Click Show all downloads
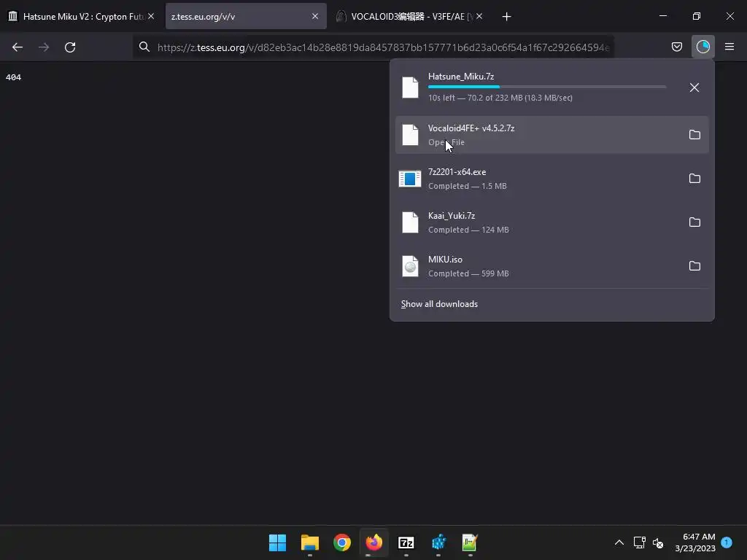The width and height of the screenshot is (747, 560). [x=439, y=304]
